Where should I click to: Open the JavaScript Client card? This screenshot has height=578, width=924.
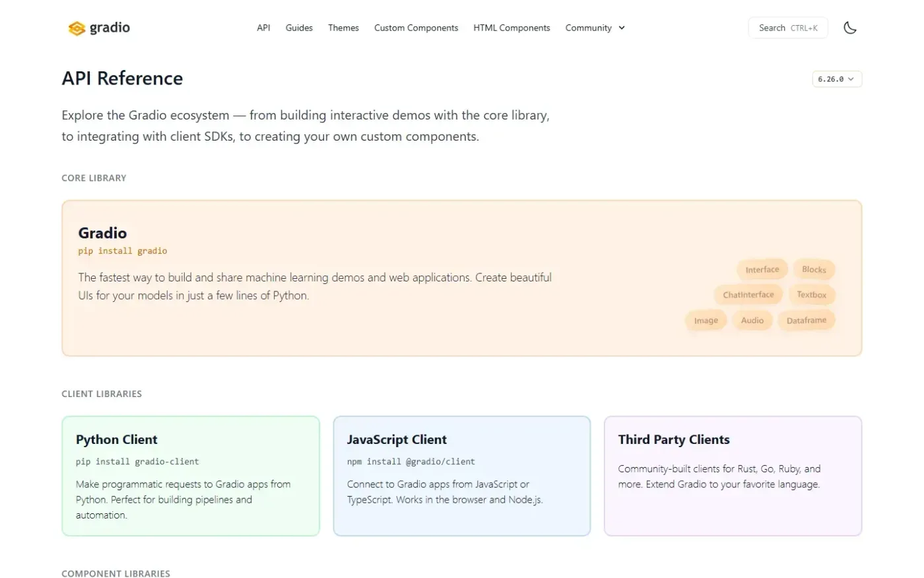pyautogui.click(x=462, y=476)
